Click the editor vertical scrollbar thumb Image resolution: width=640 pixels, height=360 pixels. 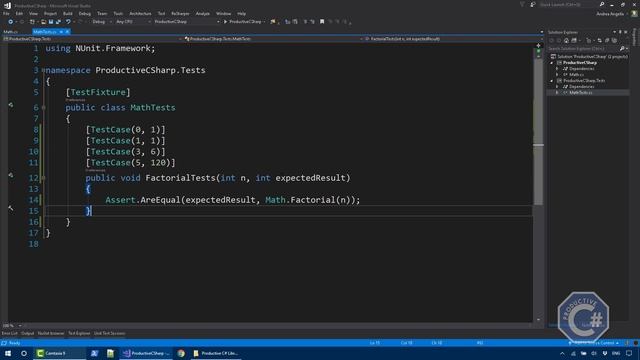[538, 131]
